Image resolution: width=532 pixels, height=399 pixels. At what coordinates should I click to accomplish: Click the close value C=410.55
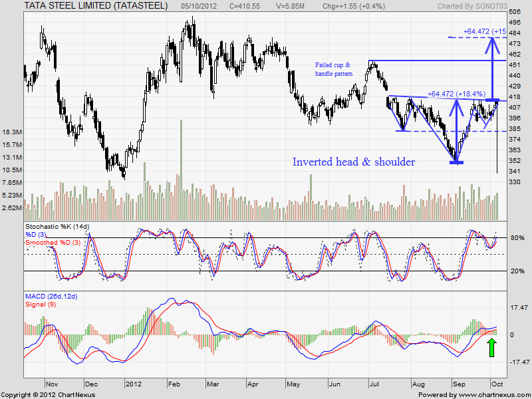point(244,6)
